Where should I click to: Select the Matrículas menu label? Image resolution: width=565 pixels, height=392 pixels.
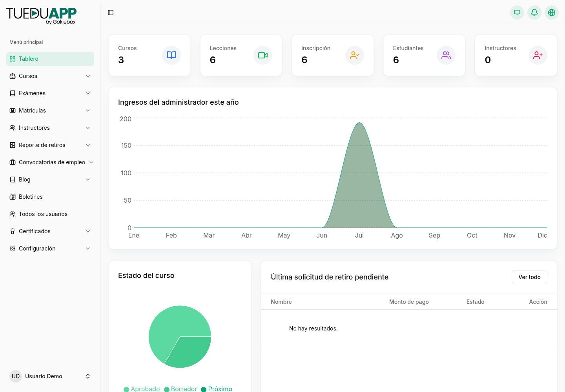tap(32, 111)
